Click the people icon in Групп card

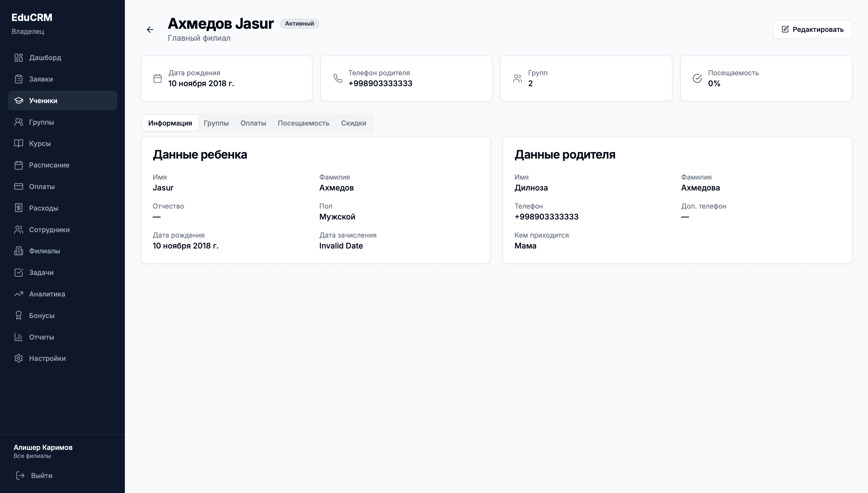click(x=518, y=78)
